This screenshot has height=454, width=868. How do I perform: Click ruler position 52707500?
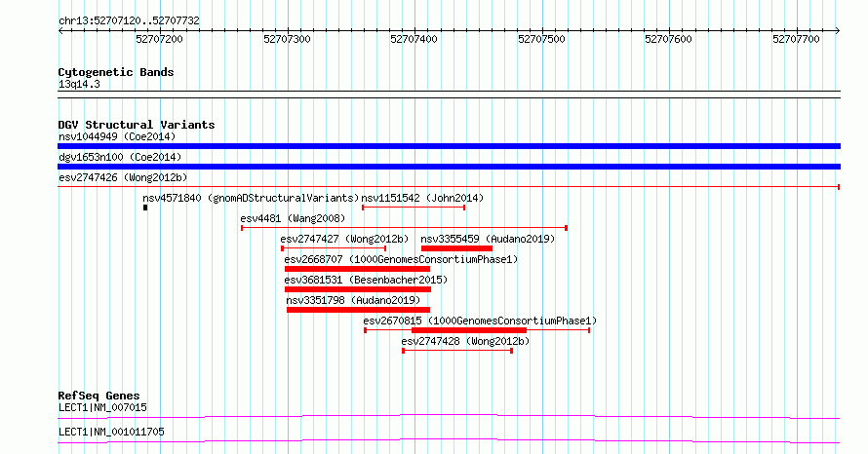[x=541, y=39]
